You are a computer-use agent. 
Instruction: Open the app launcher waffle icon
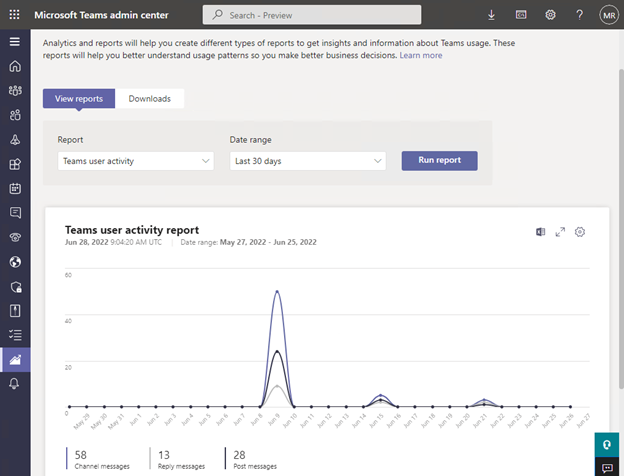point(14,15)
